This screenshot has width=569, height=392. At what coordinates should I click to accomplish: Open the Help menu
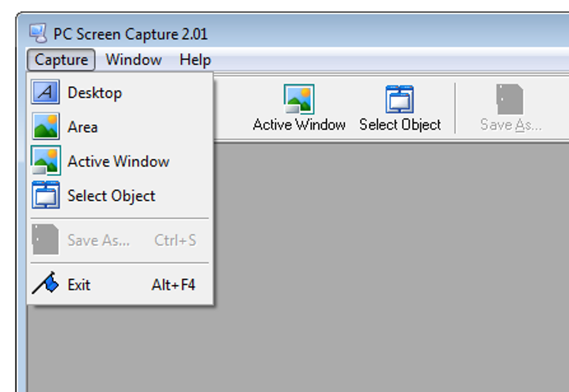pyautogui.click(x=195, y=60)
